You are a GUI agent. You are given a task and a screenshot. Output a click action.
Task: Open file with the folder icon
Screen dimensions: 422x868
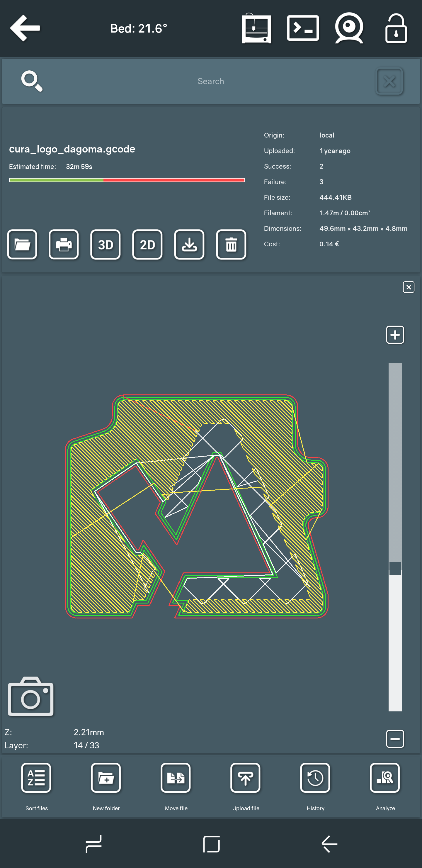22,245
